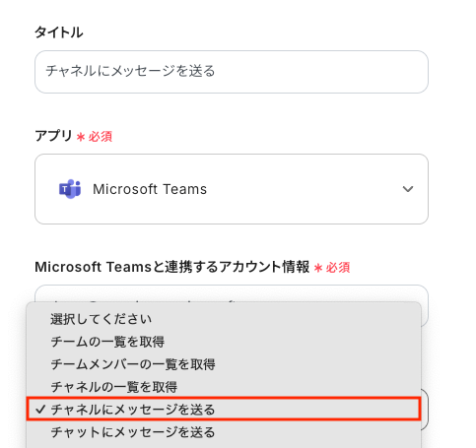
Task: Click the アプリ field label
Action: [53, 136]
